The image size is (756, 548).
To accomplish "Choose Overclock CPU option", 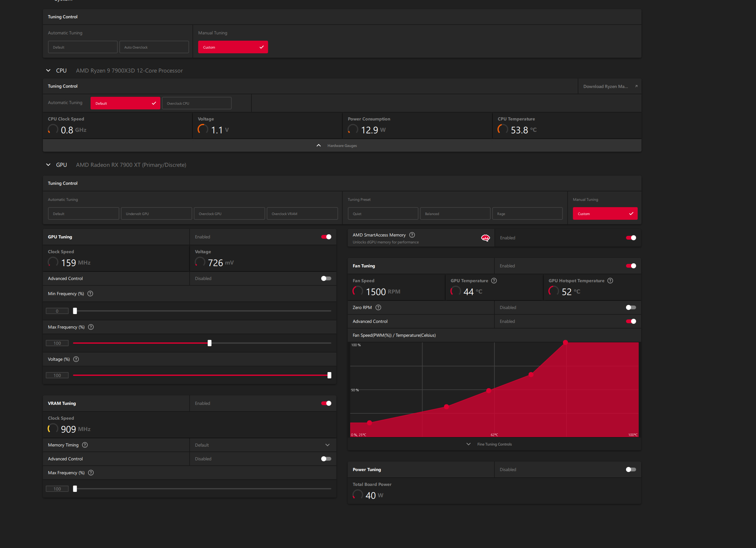I will tap(197, 103).
